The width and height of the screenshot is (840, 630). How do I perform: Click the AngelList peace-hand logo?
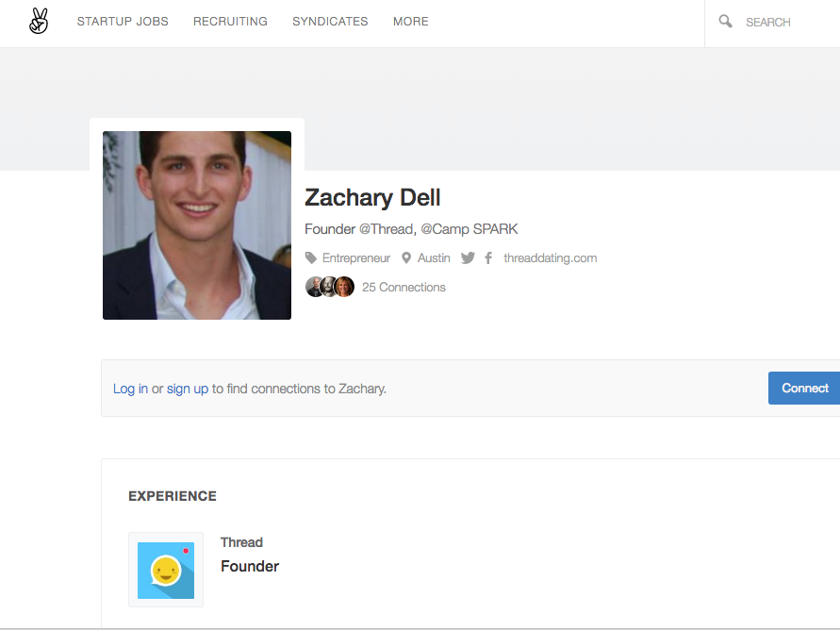point(39,21)
